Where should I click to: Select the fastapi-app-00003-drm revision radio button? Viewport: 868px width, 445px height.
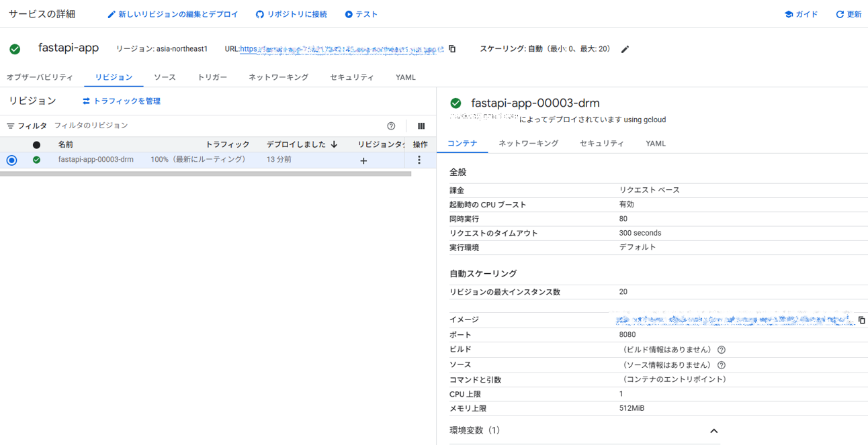pyautogui.click(x=11, y=160)
